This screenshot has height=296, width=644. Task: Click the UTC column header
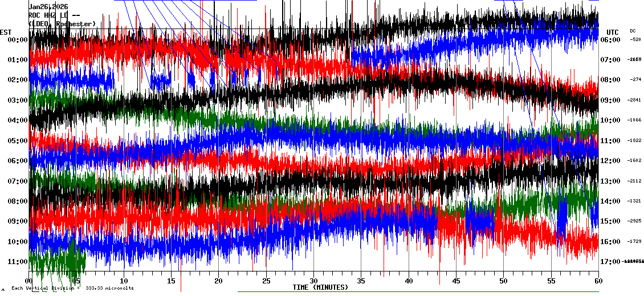pyautogui.click(x=613, y=32)
